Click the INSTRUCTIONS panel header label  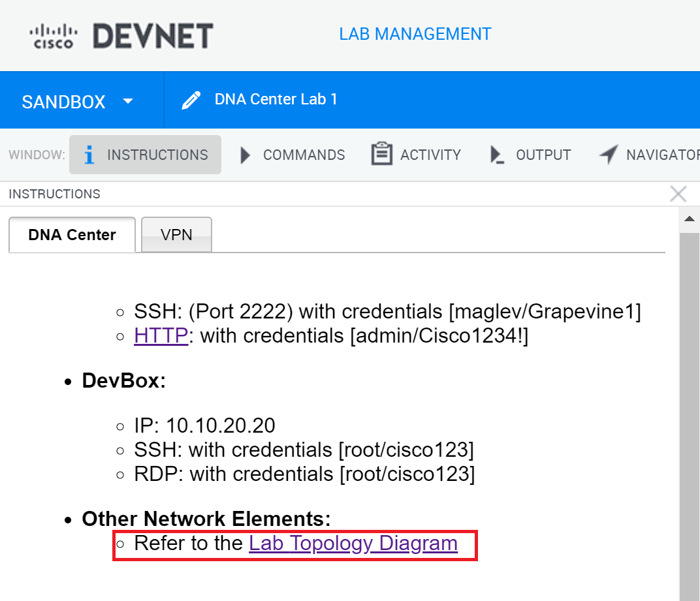point(54,194)
